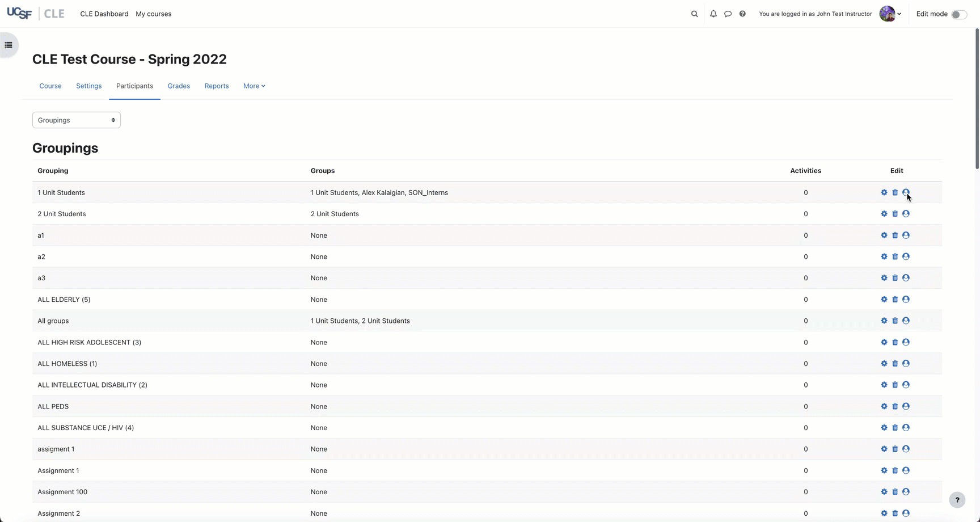Open the Reports tab
980x522 pixels.
pyautogui.click(x=217, y=86)
